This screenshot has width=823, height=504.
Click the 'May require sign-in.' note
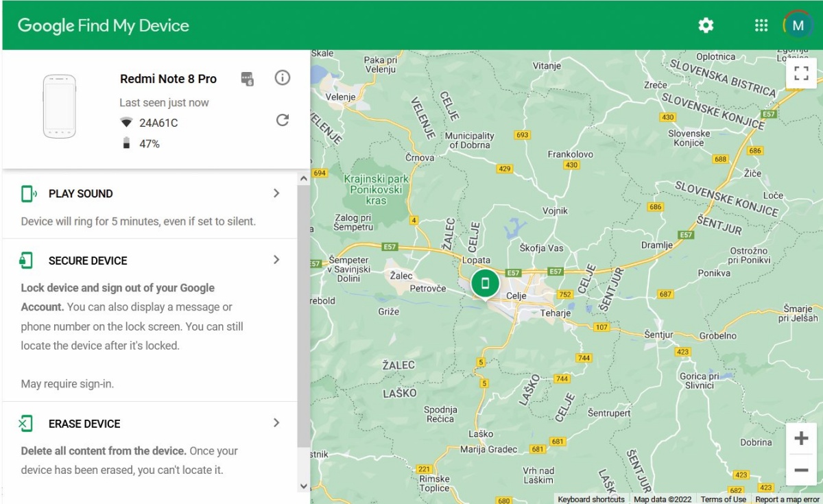[x=67, y=384]
